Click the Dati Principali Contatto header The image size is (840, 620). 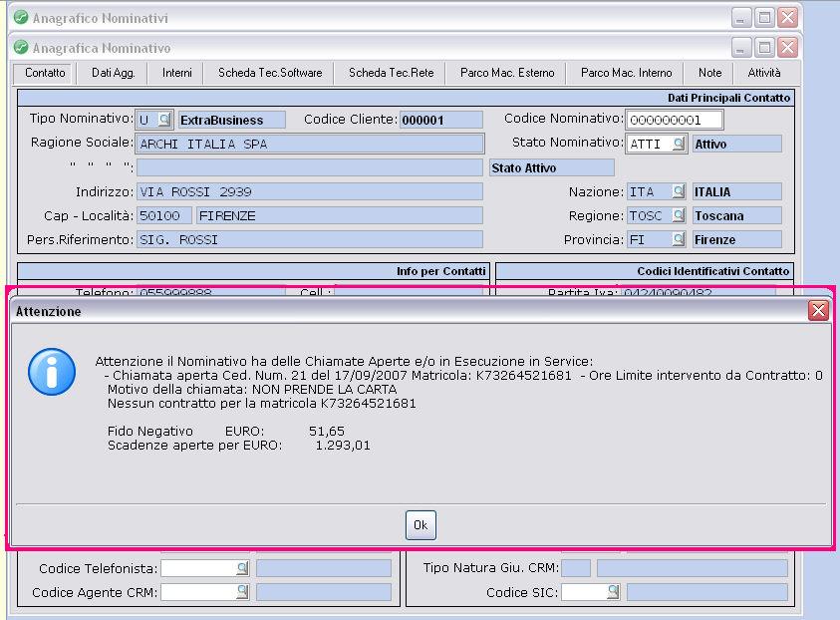[x=728, y=98]
